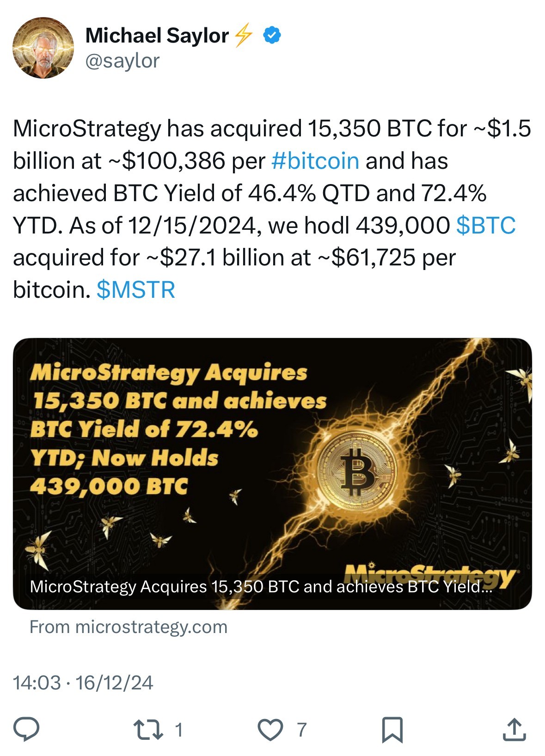The width and height of the screenshot is (545, 756).
Task: Open Michael Saylor's profile picture
Action: 43,48
